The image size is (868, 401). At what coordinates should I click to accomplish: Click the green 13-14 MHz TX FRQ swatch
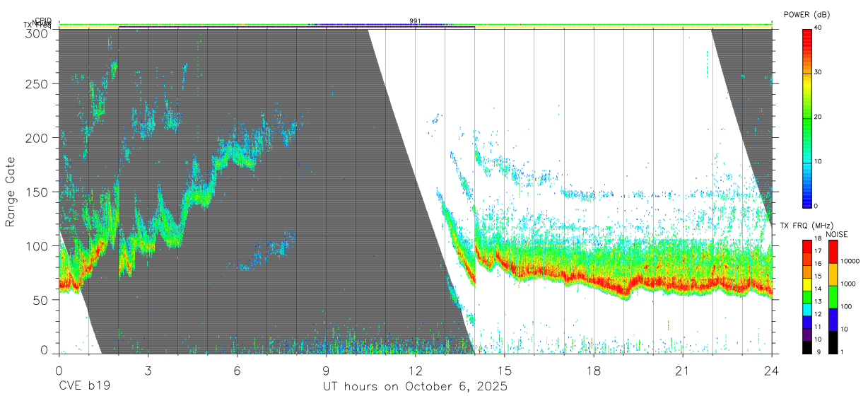click(x=807, y=297)
